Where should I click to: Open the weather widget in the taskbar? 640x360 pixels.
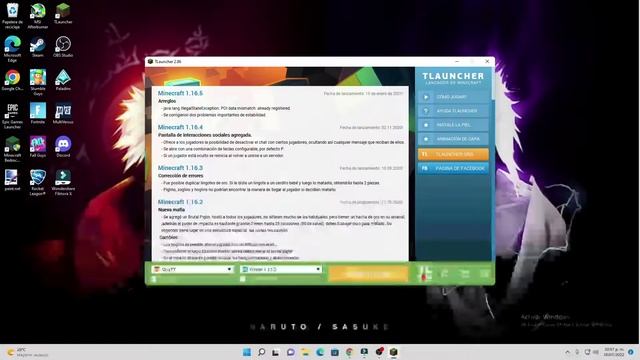coord(27,352)
